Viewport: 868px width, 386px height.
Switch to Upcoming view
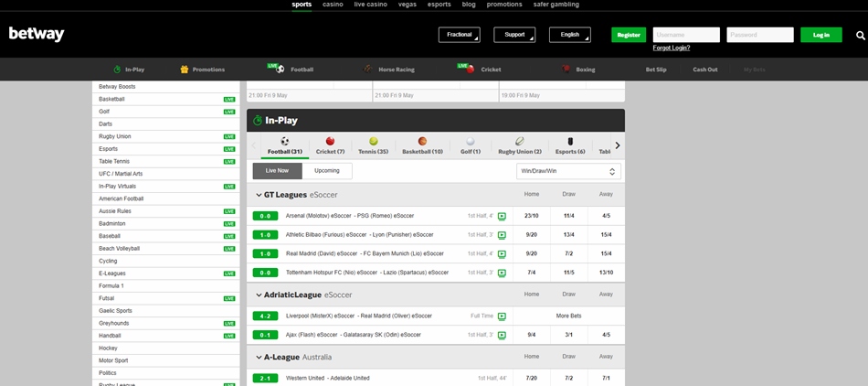(x=327, y=171)
